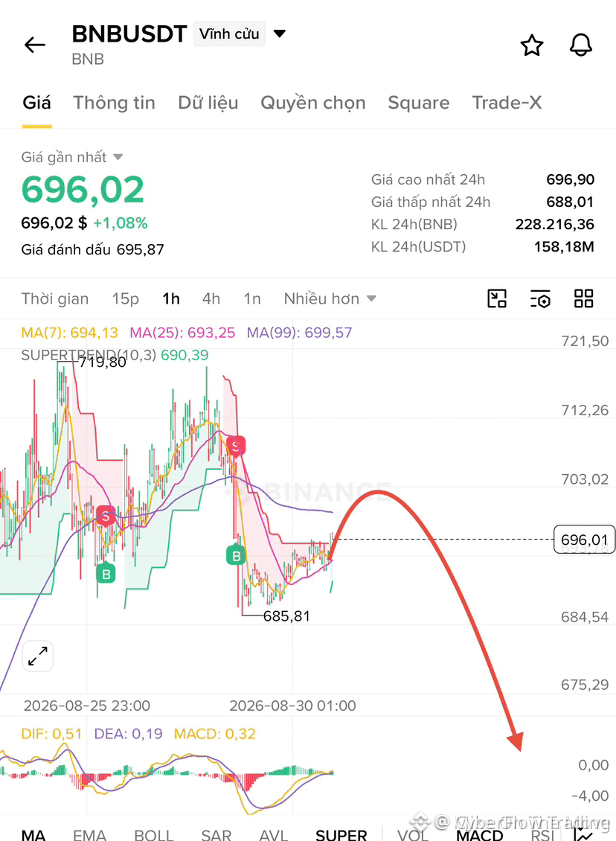Tap KL 24h(BNB) value 228.216,36
The width and height of the screenshot is (616, 841).
pos(555,224)
